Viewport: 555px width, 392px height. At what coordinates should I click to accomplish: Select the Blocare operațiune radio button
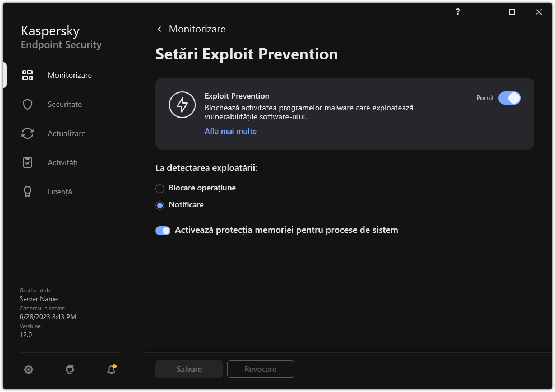tap(159, 188)
